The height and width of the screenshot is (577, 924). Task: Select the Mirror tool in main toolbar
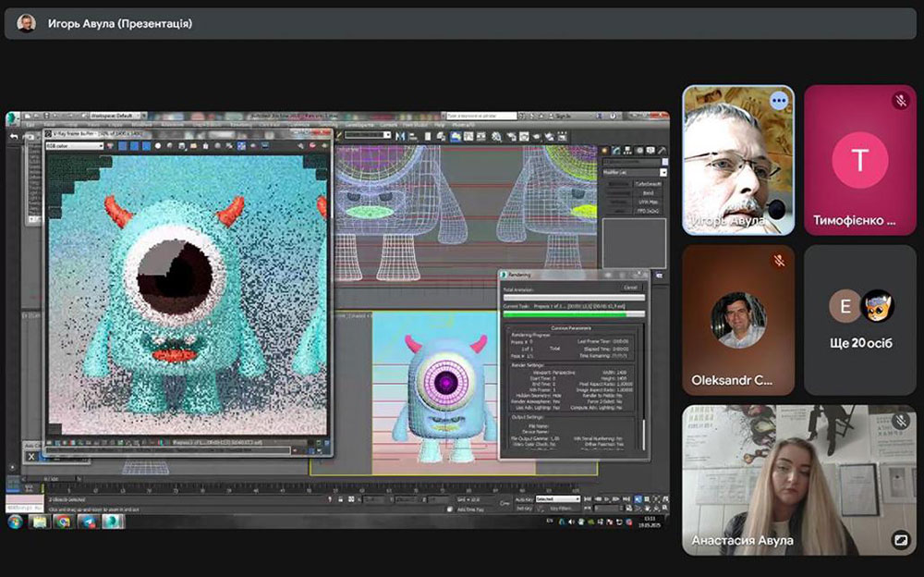[401, 137]
